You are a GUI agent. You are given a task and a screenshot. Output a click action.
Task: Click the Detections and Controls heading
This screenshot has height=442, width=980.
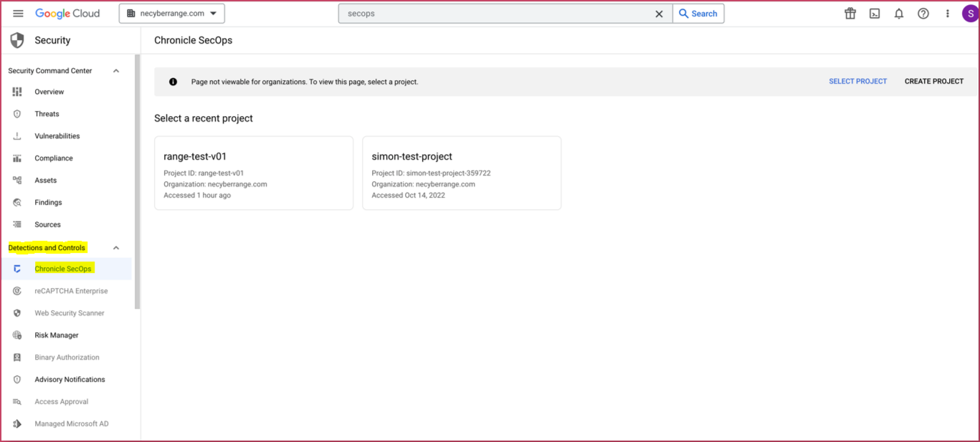(x=47, y=248)
